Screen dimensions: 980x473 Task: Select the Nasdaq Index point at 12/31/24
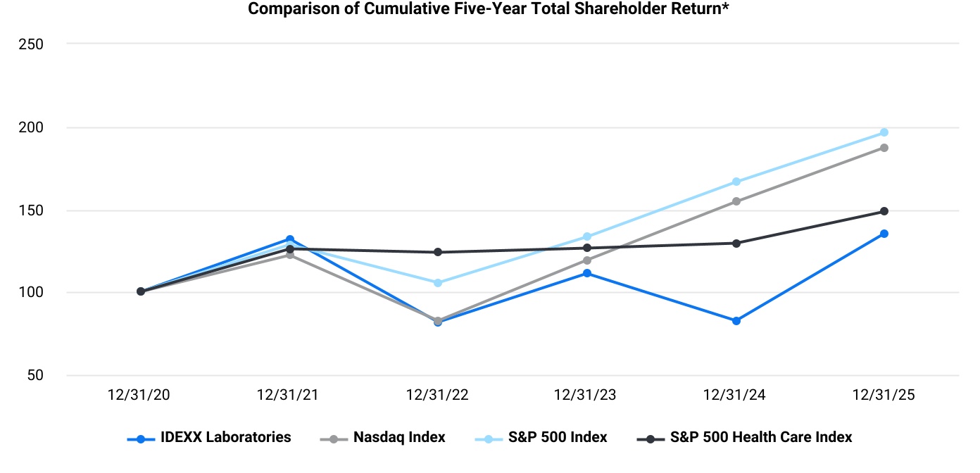[x=736, y=201]
